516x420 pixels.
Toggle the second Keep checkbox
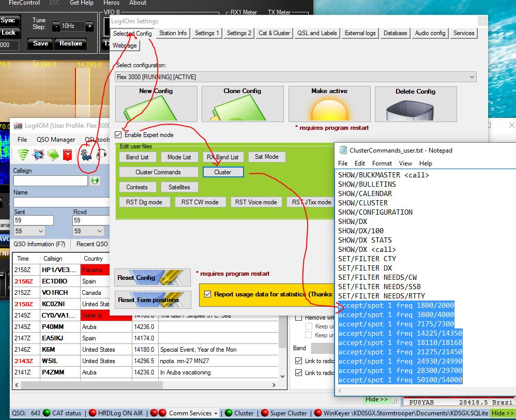point(309,335)
